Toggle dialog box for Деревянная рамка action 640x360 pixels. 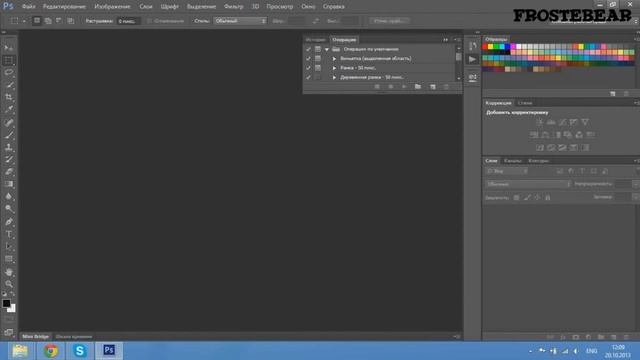[318, 77]
